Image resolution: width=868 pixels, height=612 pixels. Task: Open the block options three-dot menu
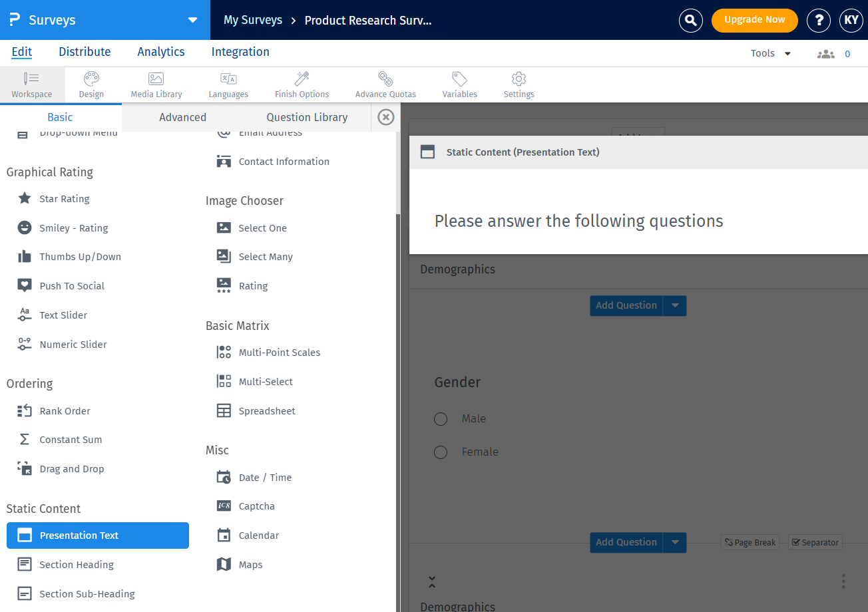point(843,581)
